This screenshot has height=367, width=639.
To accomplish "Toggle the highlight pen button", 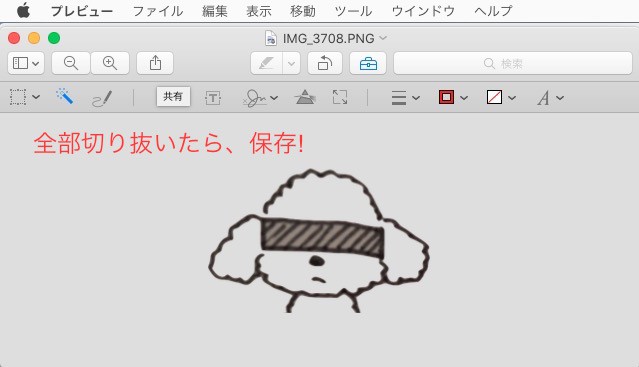I will (267, 63).
